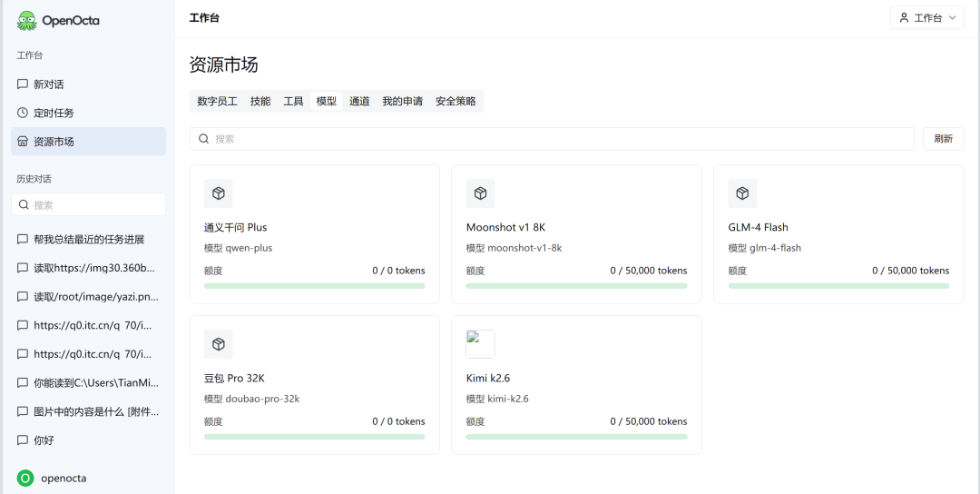Click the broken image thumbnail on Kimi k2.6
The image size is (980, 494).
[x=480, y=344]
